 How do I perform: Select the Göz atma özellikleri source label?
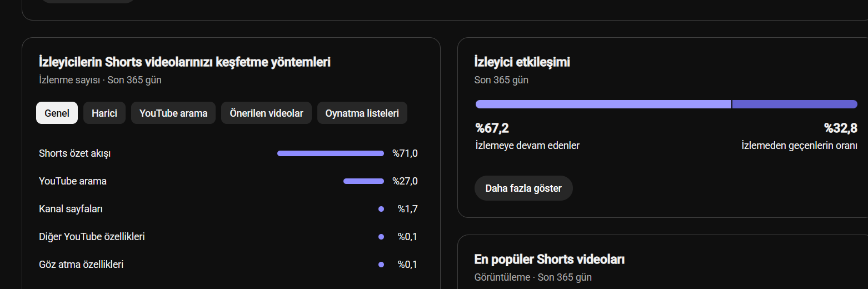[81, 265]
